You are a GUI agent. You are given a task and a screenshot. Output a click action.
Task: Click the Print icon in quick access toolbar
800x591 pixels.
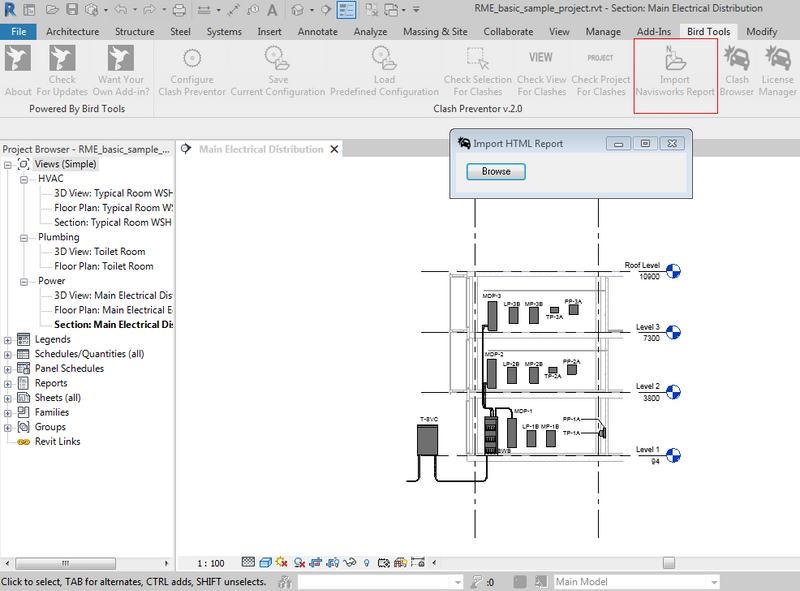[179, 10]
